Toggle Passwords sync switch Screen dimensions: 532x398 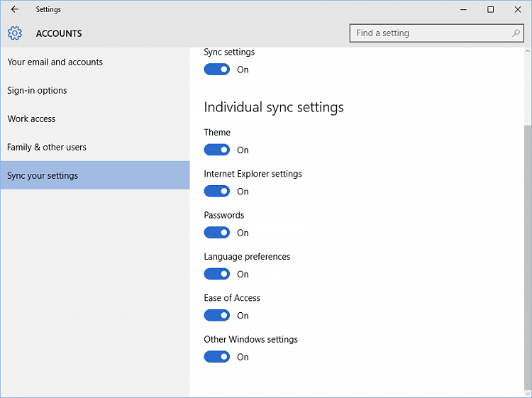pos(217,233)
